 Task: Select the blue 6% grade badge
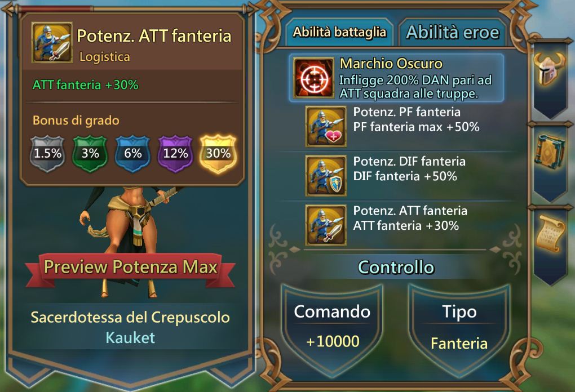click(x=132, y=153)
